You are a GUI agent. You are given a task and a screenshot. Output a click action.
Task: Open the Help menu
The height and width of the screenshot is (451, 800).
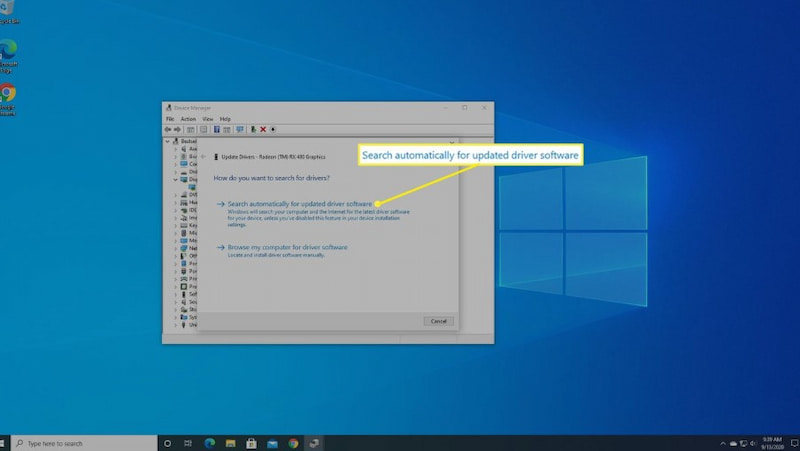click(225, 119)
